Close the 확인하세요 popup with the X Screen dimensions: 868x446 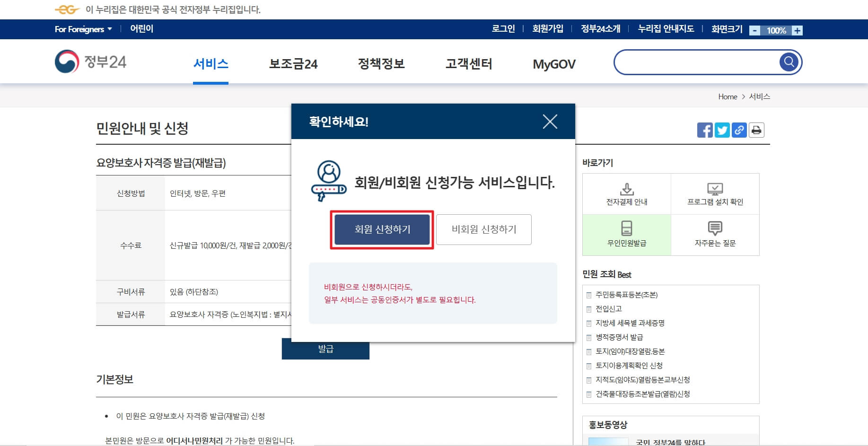pos(550,122)
